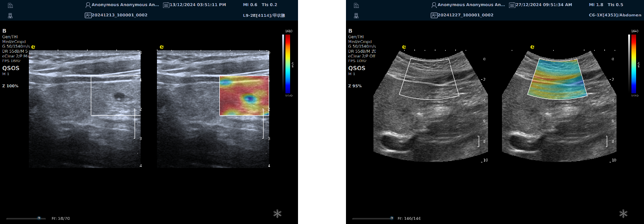Click the ID card icon next to 20241213_100001_0002

click(88, 15)
